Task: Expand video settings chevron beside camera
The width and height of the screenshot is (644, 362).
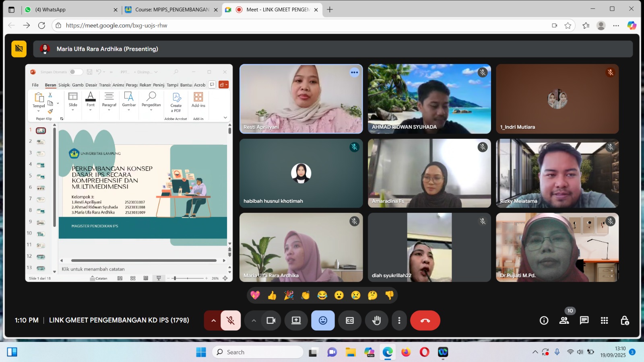Action: pos(254,321)
